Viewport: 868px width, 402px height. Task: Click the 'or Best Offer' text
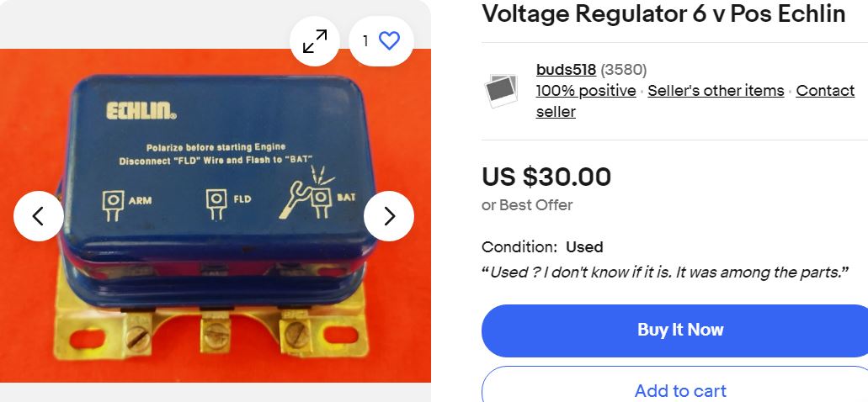point(527,205)
